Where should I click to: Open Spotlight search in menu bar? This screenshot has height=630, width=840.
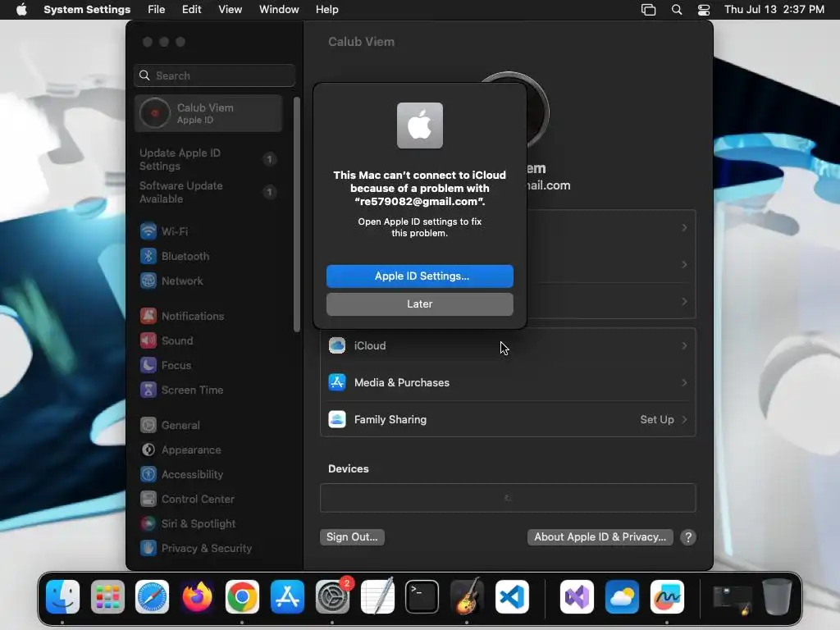click(677, 10)
